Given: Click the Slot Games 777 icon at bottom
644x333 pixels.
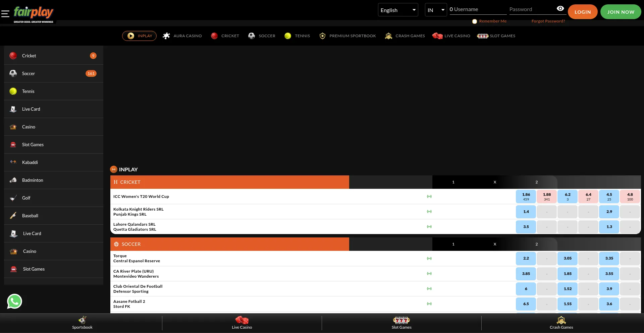Looking at the screenshot, I should (x=401, y=320).
